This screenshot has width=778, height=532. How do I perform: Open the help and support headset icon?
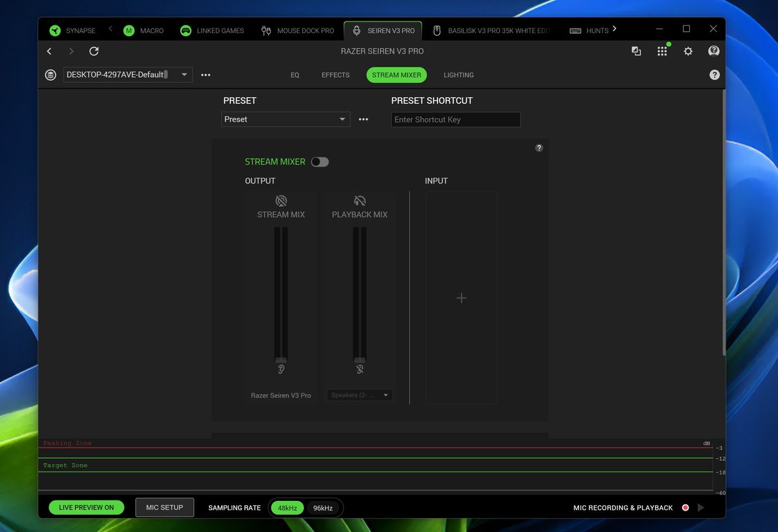(714, 51)
